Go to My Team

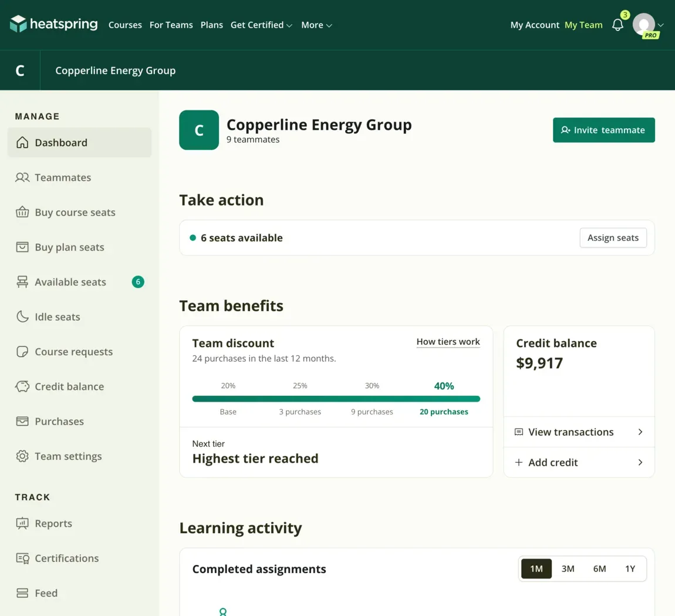click(x=583, y=25)
